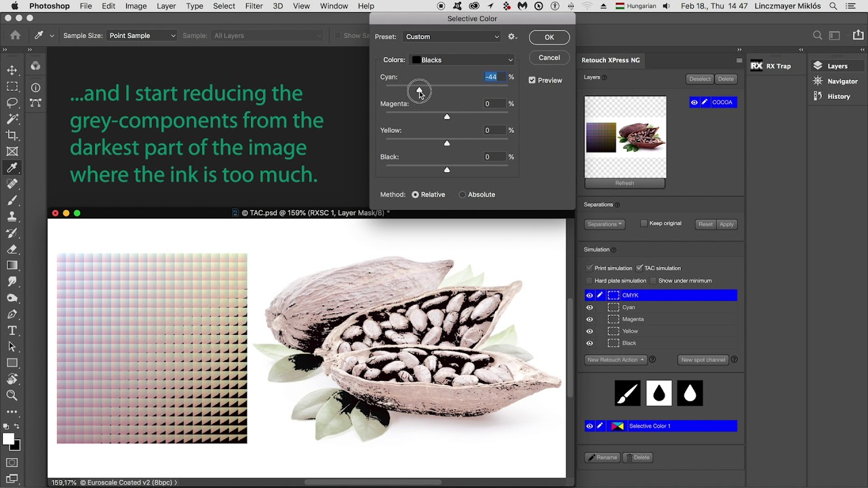The image size is (868, 488).
Task: Toggle Preview checkbox in Selective Color
Action: (x=532, y=80)
